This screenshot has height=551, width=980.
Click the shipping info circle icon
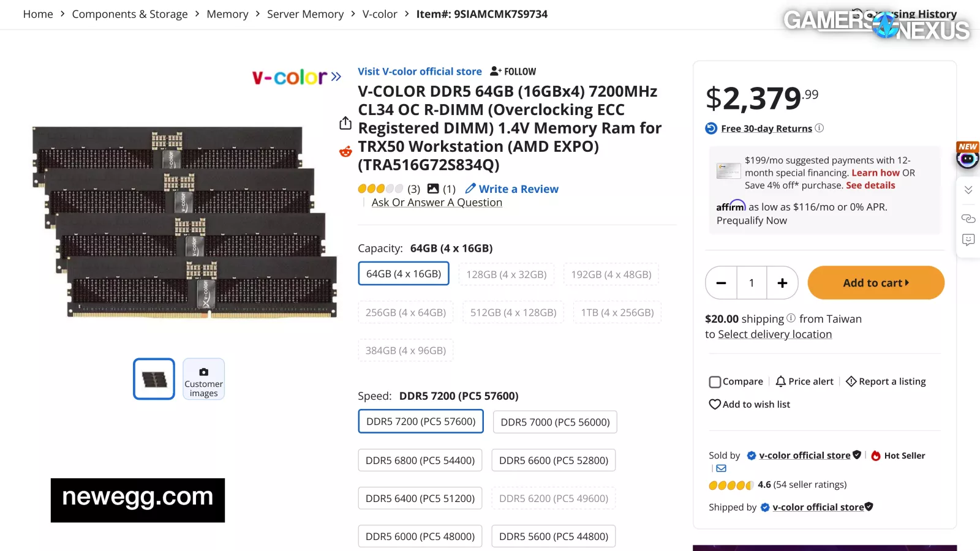(791, 318)
